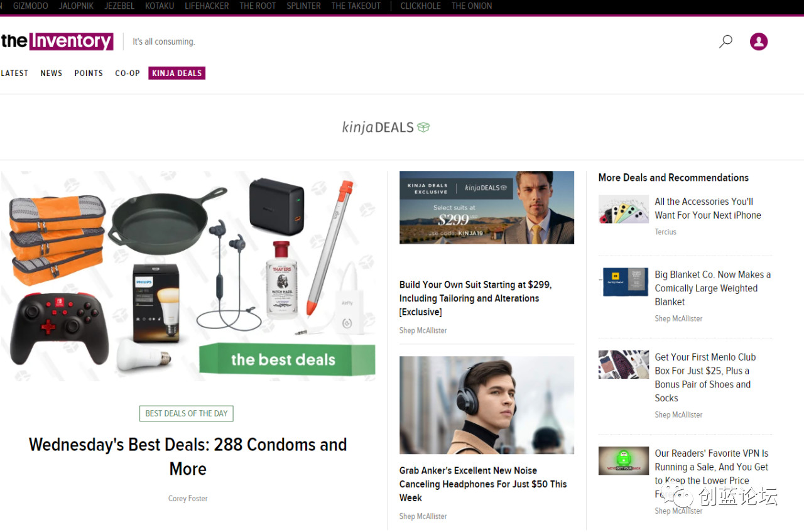Image resolution: width=804 pixels, height=532 pixels.
Task: Go to the Points section
Action: (89, 73)
